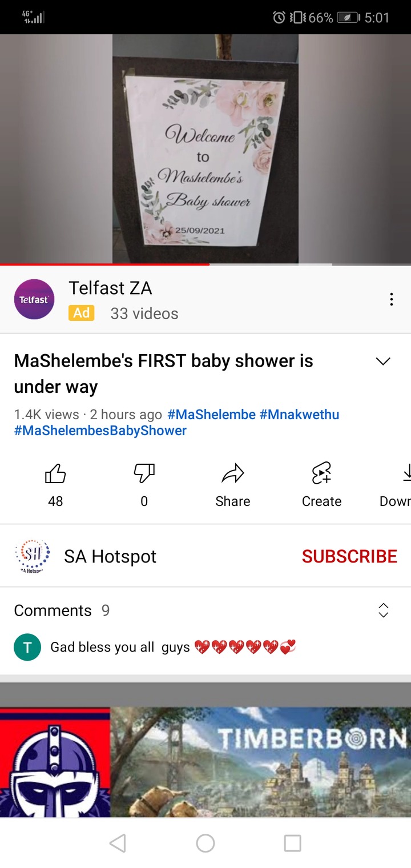This screenshot has height=868, width=411.
Task: Open the #MaShelembesBabyShower hashtag link
Action: point(100,431)
